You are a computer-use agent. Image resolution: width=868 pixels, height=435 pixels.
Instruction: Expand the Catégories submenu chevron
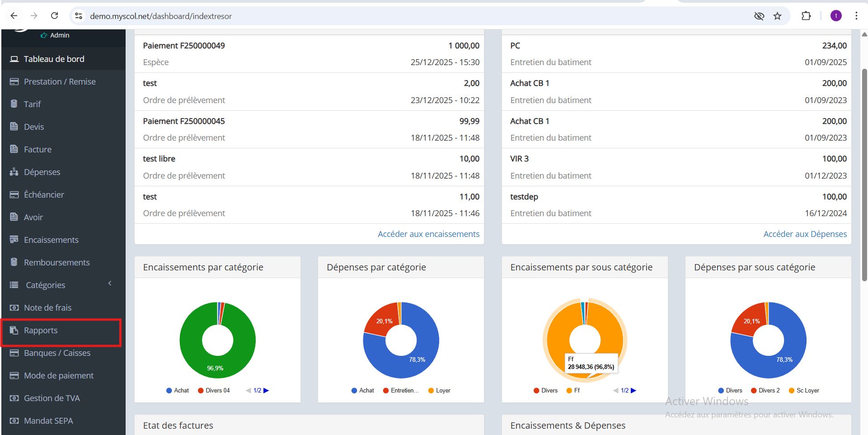(110, 284)
